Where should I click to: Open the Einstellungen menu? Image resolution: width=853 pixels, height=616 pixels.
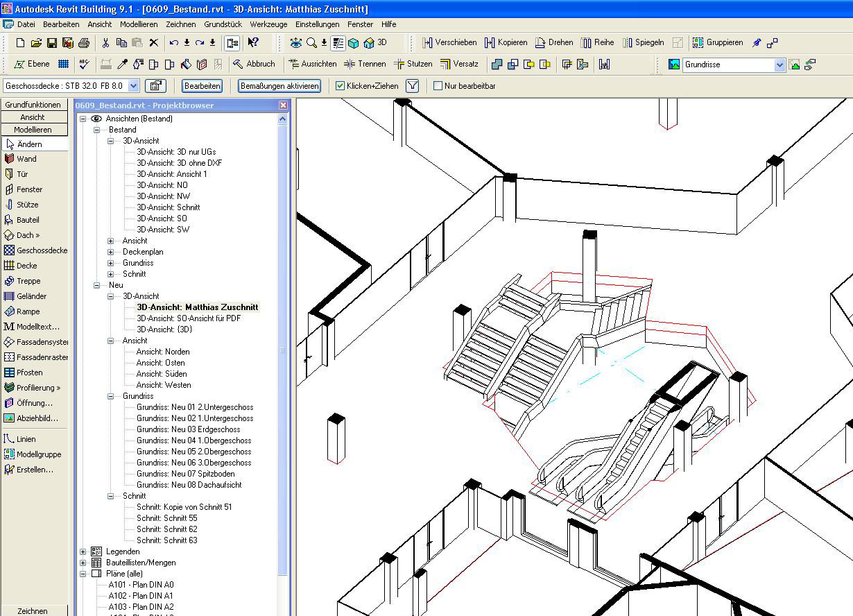click(318, 24)
